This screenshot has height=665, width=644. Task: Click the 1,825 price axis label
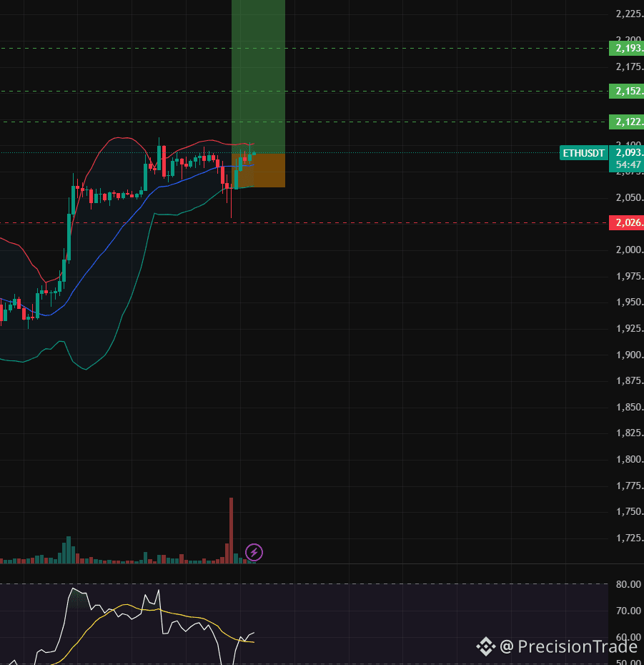pos(629,433)
